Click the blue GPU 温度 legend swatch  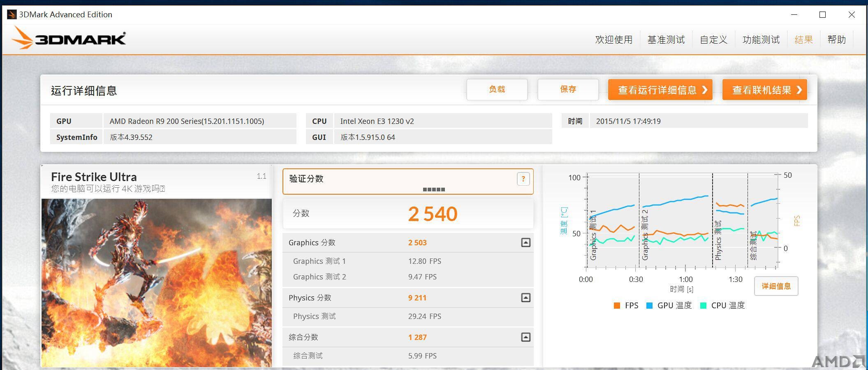coord(649,305)
